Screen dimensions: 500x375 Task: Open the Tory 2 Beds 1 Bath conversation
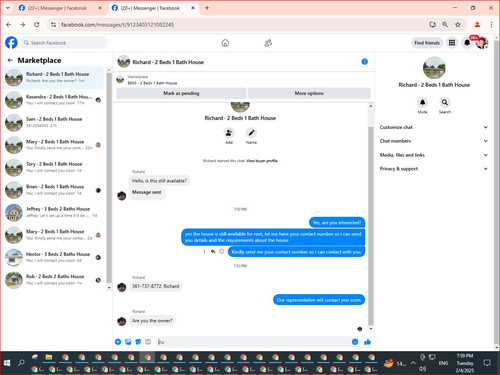(x=53, y=167)
